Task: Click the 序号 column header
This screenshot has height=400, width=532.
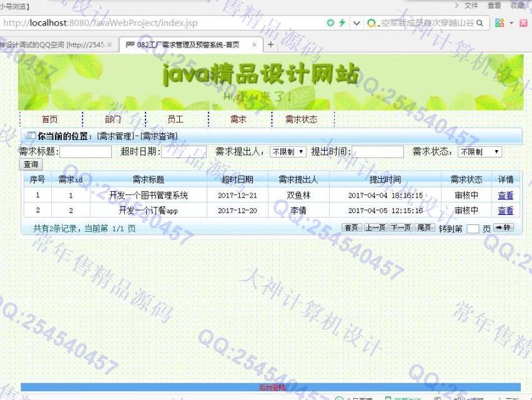Action: pos(37,179)
